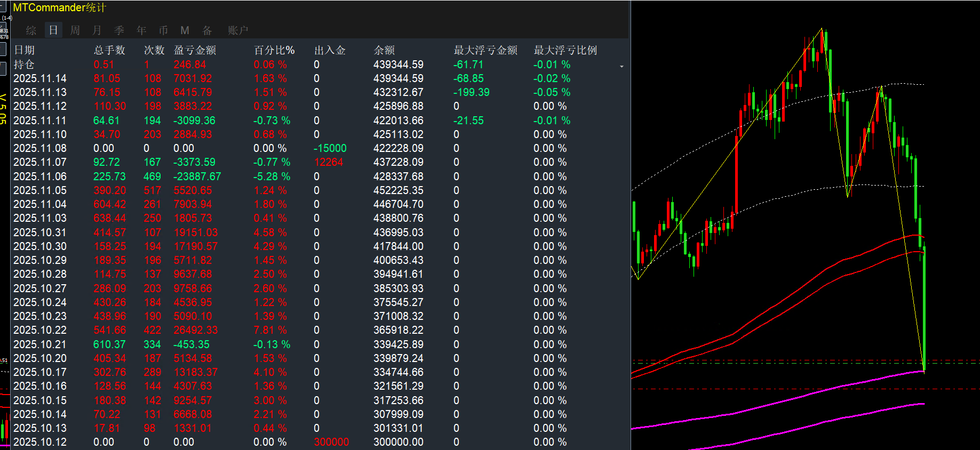Viewport: 980px width, 450px height.
Task: Select the 2025.11.13 date cell
Action: click(x=40, y=92)
